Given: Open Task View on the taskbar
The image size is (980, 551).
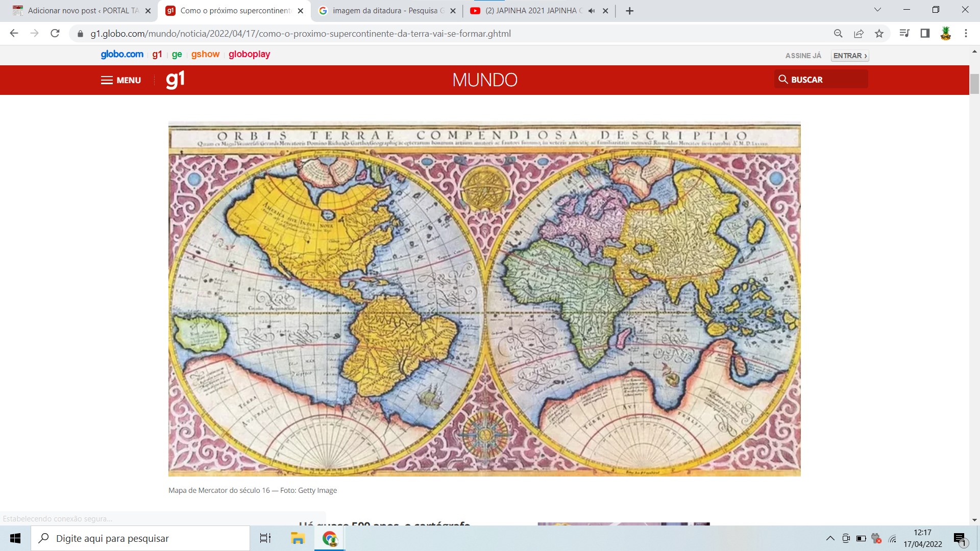Looking at the screenshot, I should (x=265, y=538).
